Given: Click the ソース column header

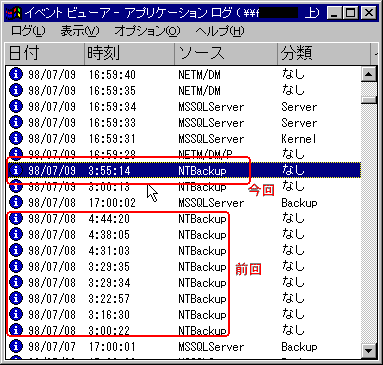Looking at the screenshot, I should coord(226,53).
